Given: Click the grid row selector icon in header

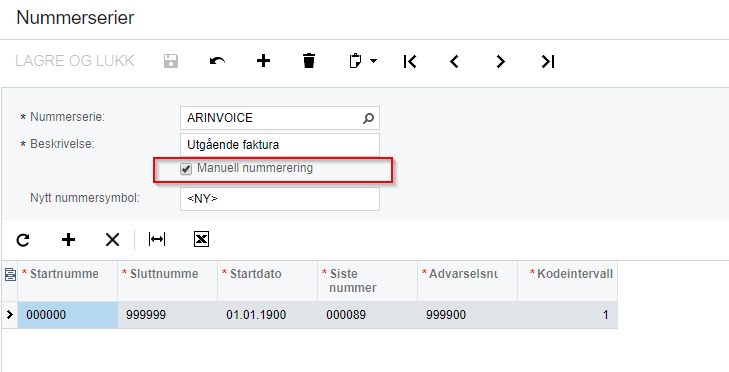Looking at the screenshot, I should (10, 274).
